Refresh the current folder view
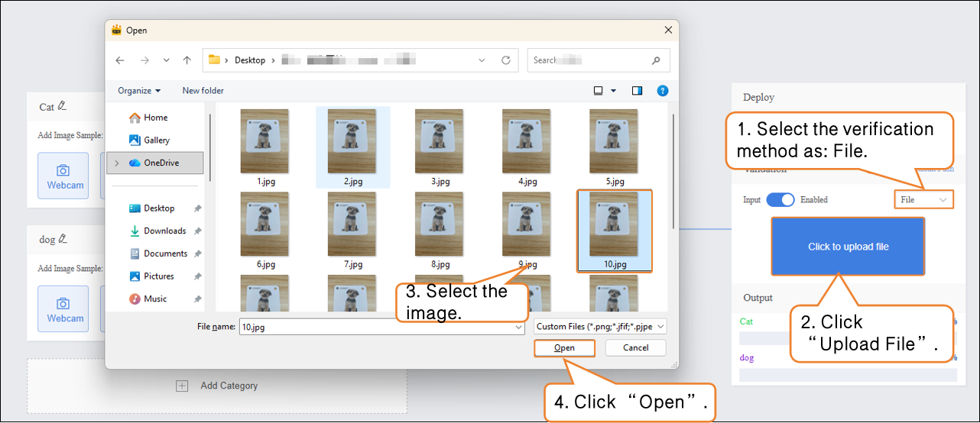 (x=505, y=60)
